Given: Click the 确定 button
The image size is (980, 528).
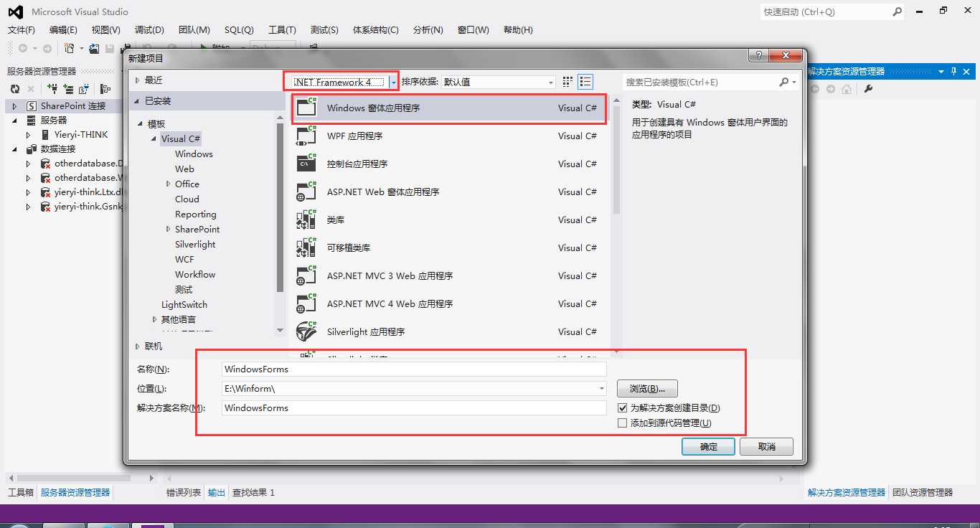Looking at the screenshot, I should [x=708, y=446].
